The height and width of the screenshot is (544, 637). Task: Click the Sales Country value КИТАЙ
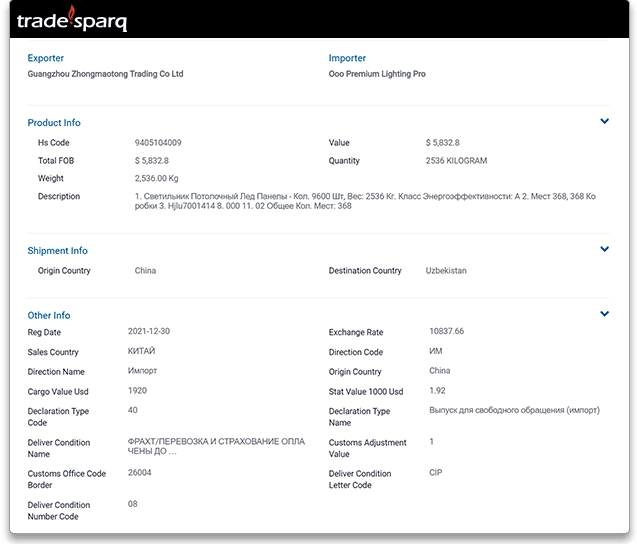(141, 351)
